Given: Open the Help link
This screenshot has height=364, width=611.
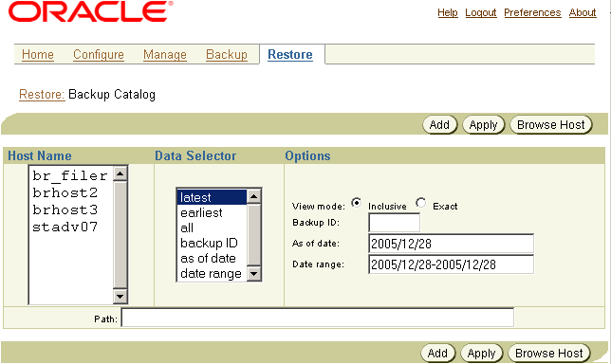Looking at the screenshot, I should pos(448,13).
